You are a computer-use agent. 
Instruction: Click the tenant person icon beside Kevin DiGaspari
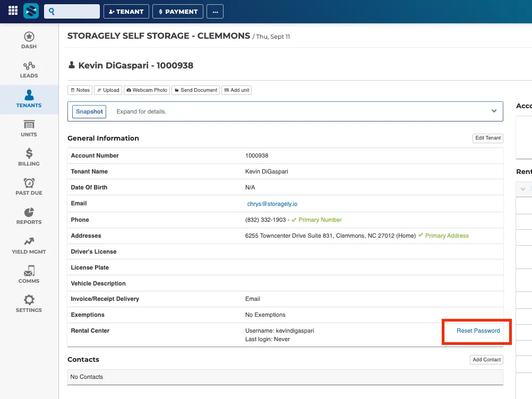tap(72, 65)
